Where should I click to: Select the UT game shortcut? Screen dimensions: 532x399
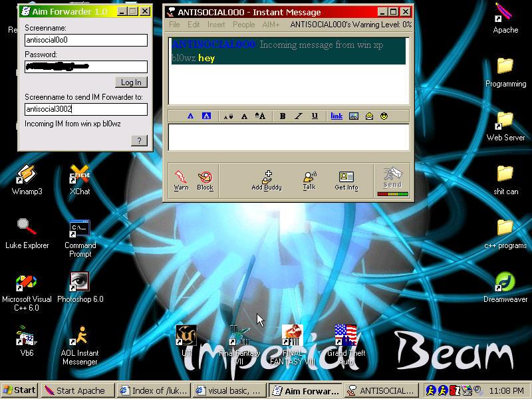(x=186, y=340)
